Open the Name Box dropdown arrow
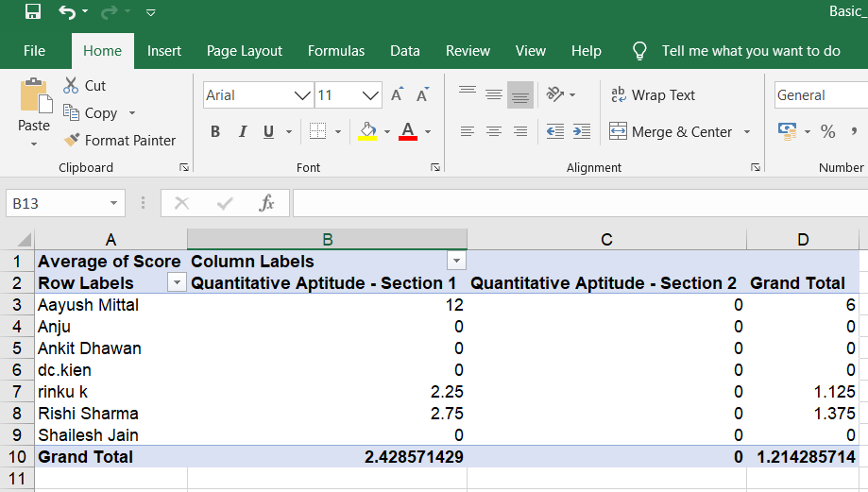The width and height of the screenshot is (868, 492). [x=113, y=204]
